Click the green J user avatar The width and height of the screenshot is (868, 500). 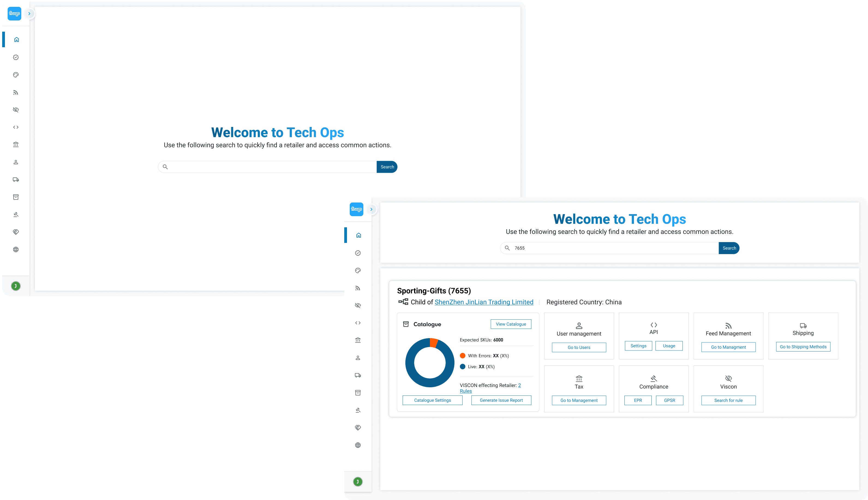click(x=16, y=286)
